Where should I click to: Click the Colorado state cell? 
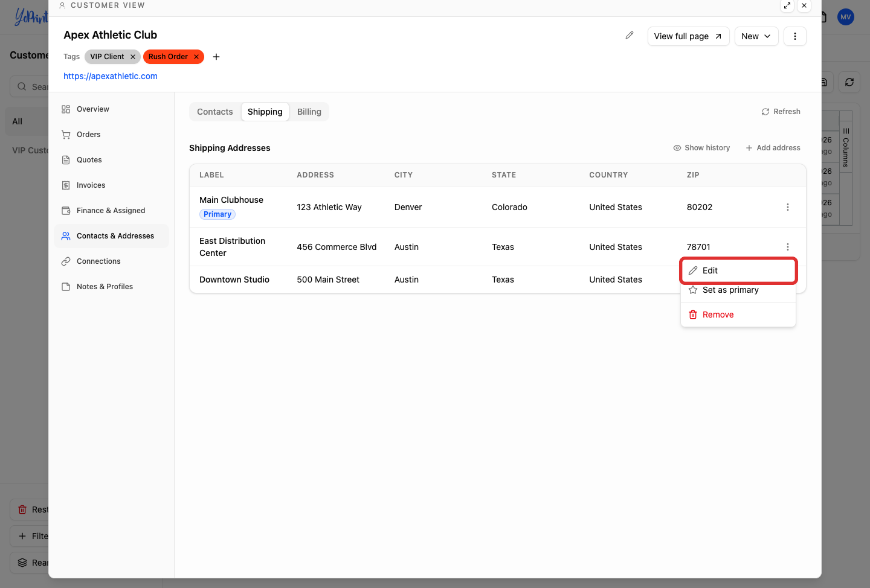coord(509,207)
